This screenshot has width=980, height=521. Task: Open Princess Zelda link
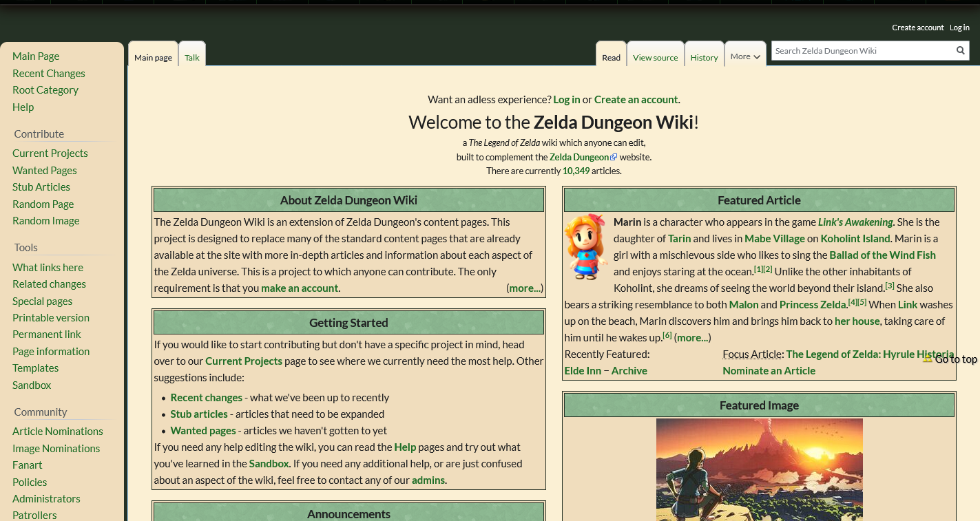(x=813, y=304)
